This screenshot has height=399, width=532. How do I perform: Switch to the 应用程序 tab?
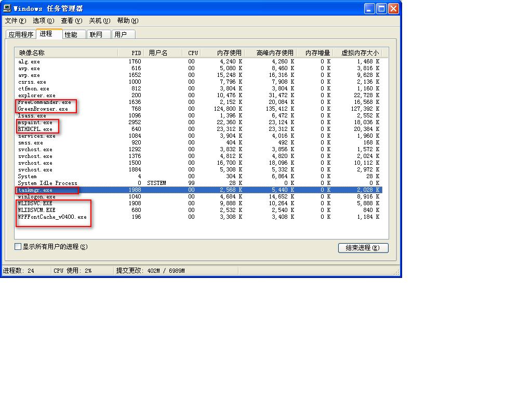pyautogui.click(x=21, y=35)
